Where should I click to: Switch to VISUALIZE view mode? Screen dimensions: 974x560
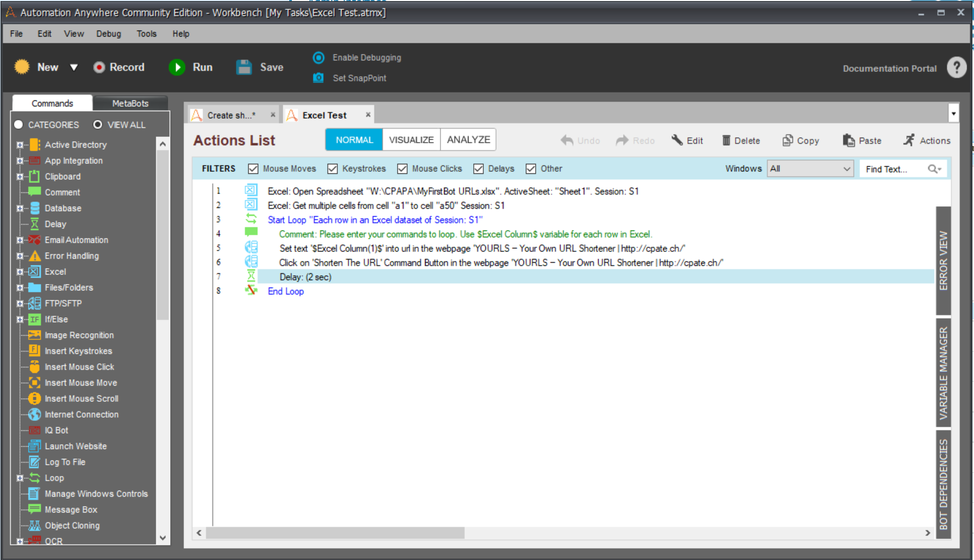[x=411, y=140]
